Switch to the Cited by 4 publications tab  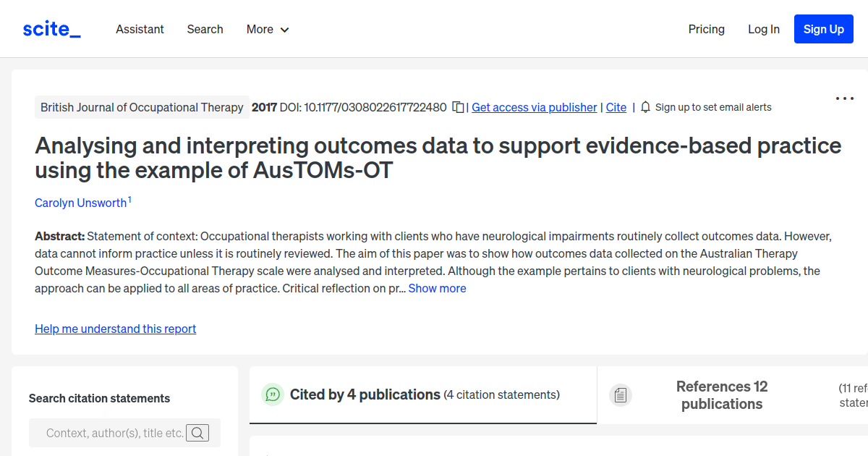point(365,394)
